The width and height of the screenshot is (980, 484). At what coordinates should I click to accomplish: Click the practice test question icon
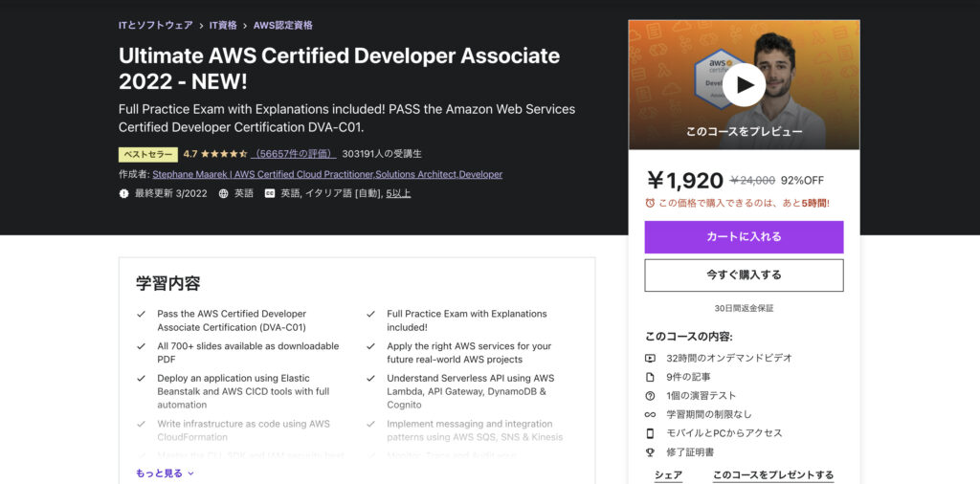(x=650, y=396)
